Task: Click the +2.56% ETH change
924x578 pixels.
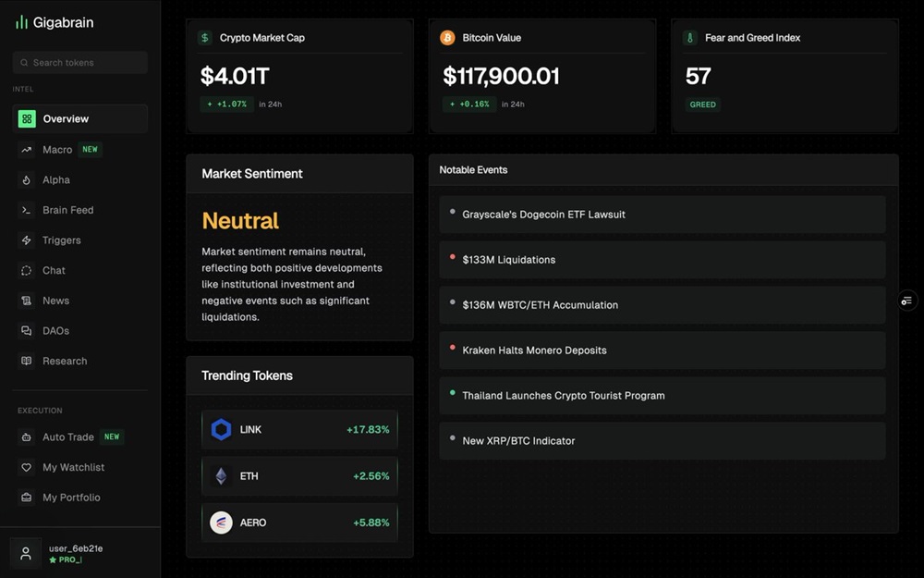Action: (x=371, y=476)
